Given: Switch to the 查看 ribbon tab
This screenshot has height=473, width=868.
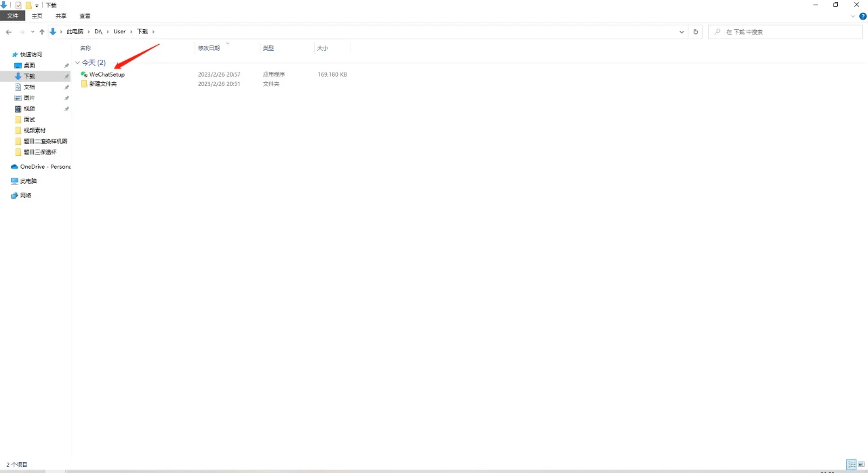Looking at the screenshot, I should (85, 16).
